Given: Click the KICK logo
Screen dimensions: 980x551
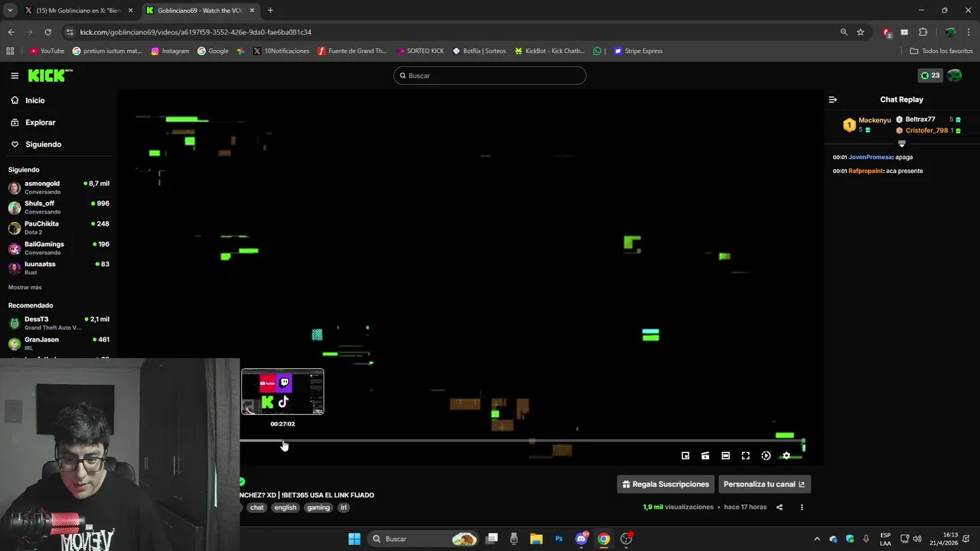Looking at the screenshot, I should pos(50,75).
